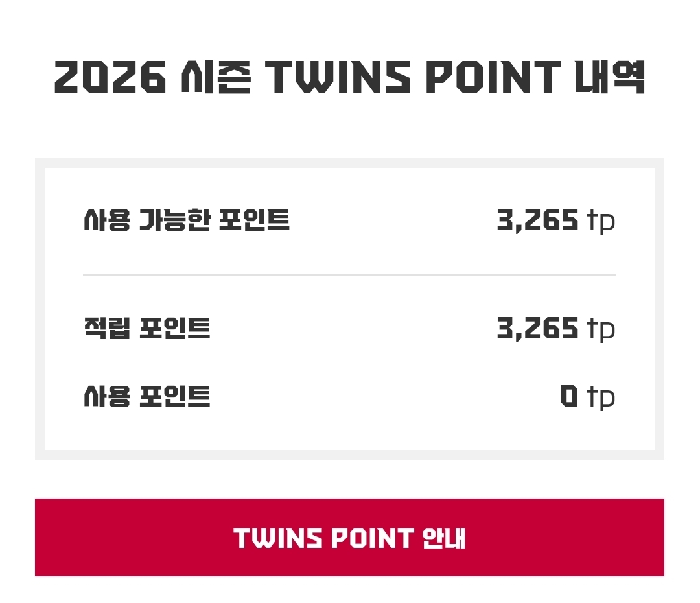Image resolution: width=700 pixels, height=603 pixels.
Task: Click the 0 value for 사용 포인트
Action: coord(568,396)
